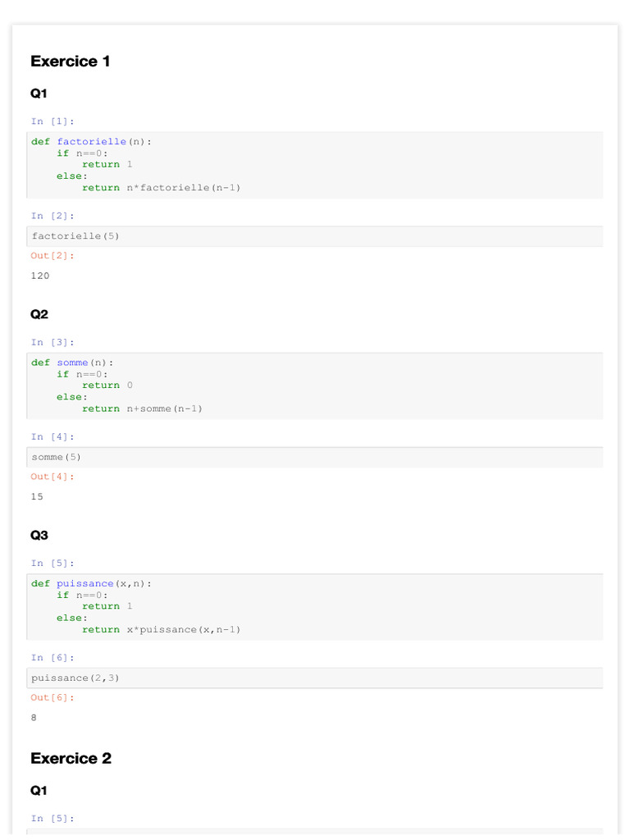The height and width of the screenshot is (840, 630).
Task: Click the somme function definition cell
Action: tap(315, 386)
